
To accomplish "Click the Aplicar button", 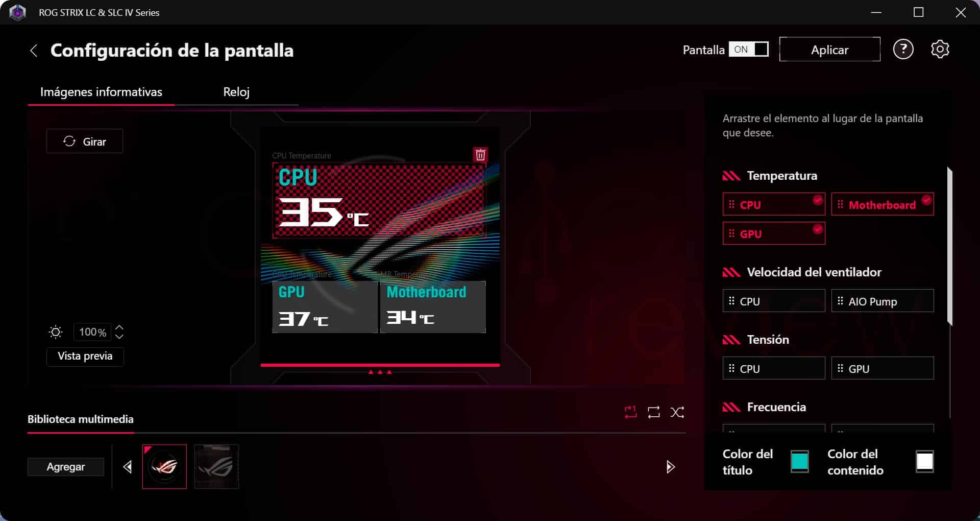I will 829,50.
